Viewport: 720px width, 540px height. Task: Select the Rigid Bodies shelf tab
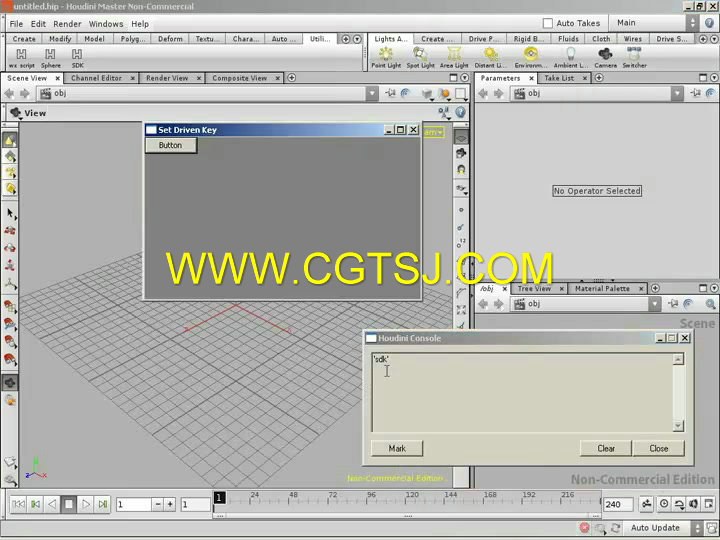pyautogui.click(x=529, y=39)
